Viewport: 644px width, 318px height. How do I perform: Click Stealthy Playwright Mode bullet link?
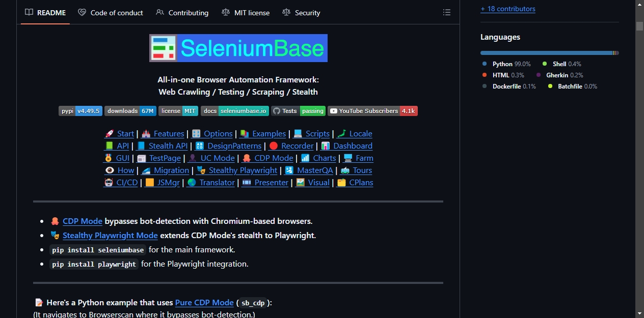tap(110, 236)
